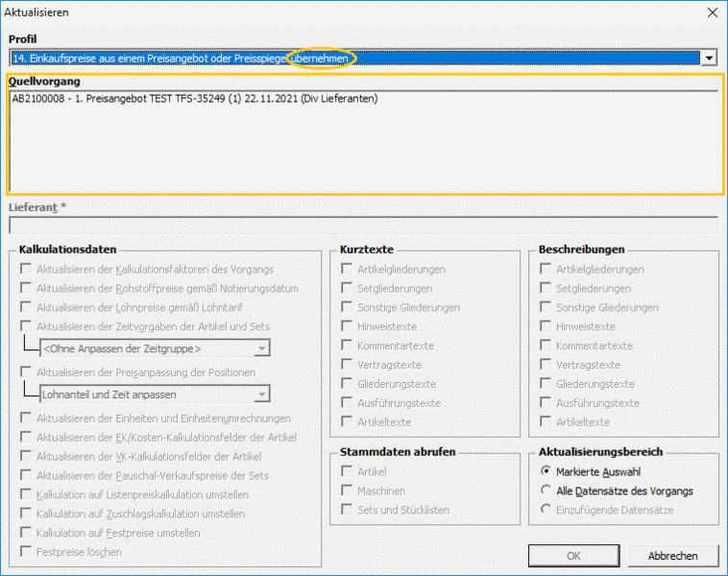Check Aktualisieren der VK-Kalkulationsfelder der Artikel

pos(26,456)
